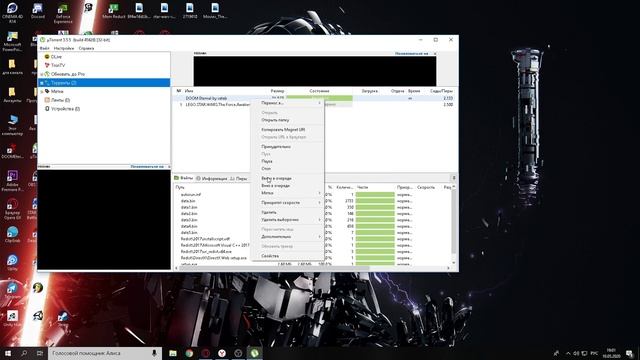Screen dimensions: 640x360
Task: Open Chrome from the taskbar
Action: coord(189,353)
